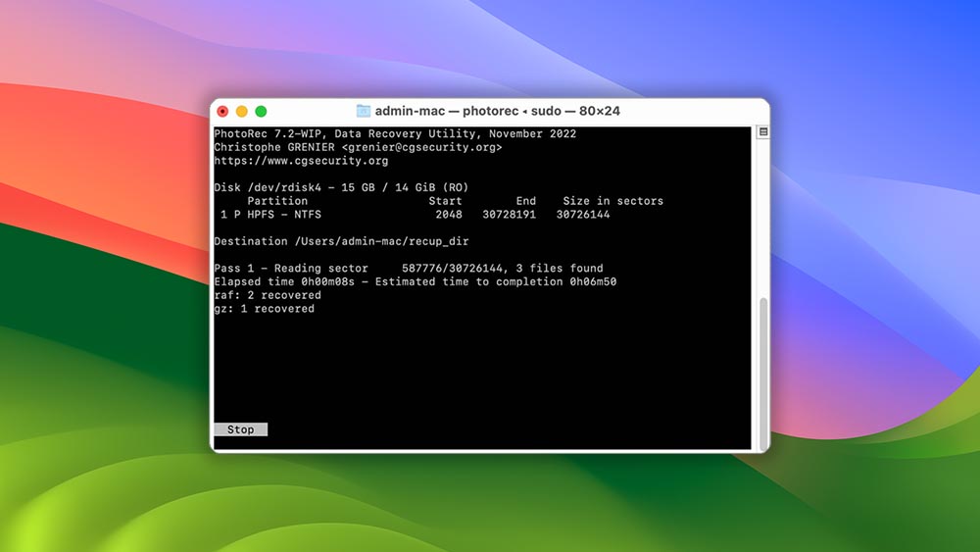Click the window title admin-mac — photorec
Viewport: 980px width, 552px height.
pyautogui.click(x=498, y=111)
